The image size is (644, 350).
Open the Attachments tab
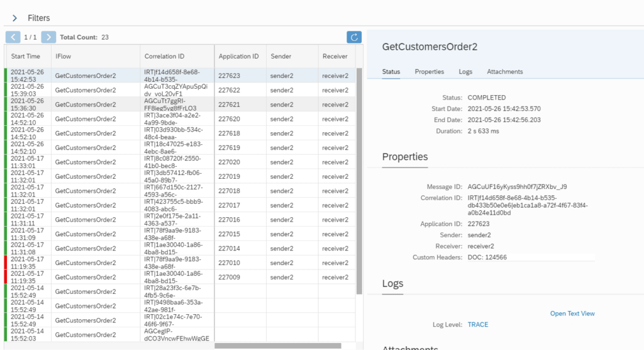[x=505, y=72]
